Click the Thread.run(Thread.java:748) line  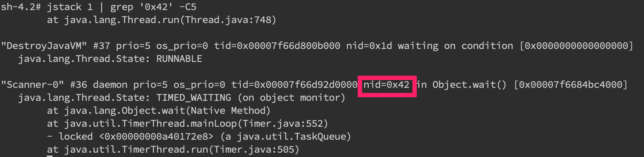click(x=162, y=20)
